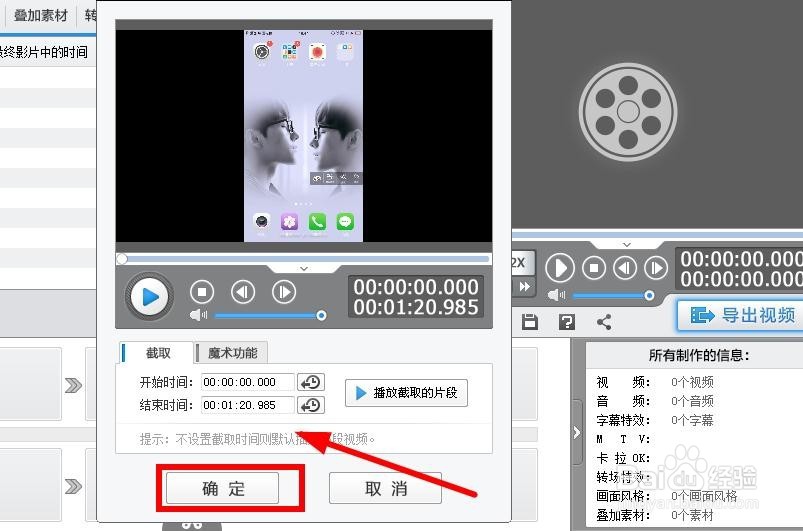Mute main window speaker icon

click(x=556, y=295)
